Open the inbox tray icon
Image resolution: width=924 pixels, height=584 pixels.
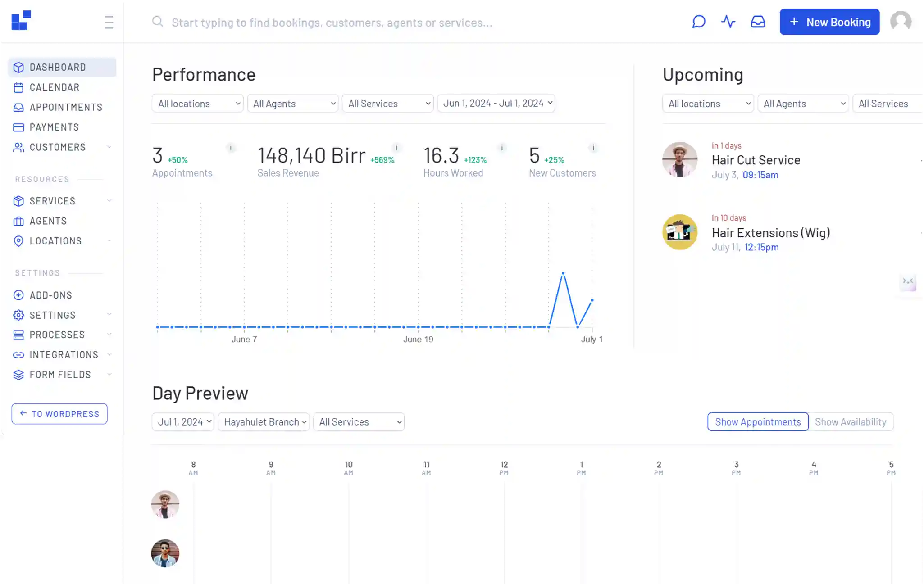coord(758,22)
